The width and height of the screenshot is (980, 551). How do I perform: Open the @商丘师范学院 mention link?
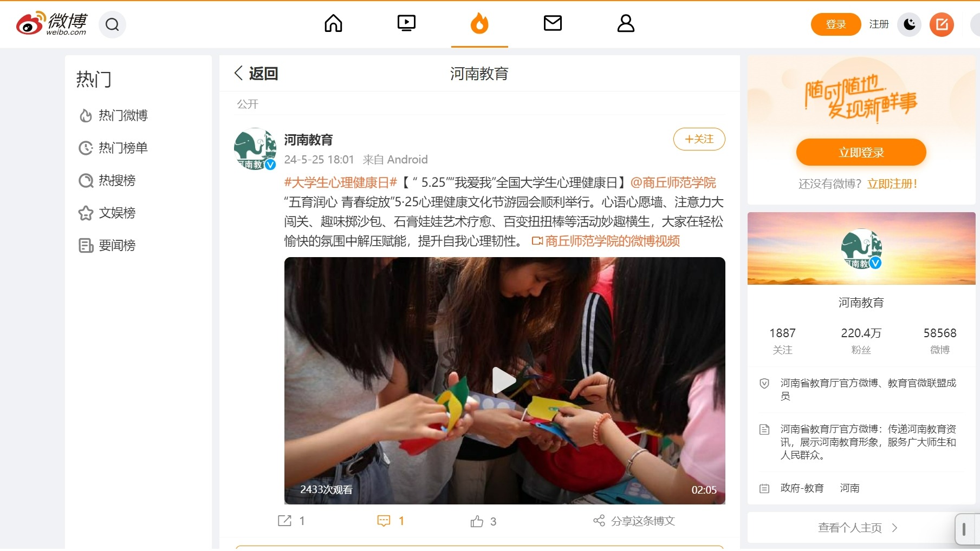[673, 183]
